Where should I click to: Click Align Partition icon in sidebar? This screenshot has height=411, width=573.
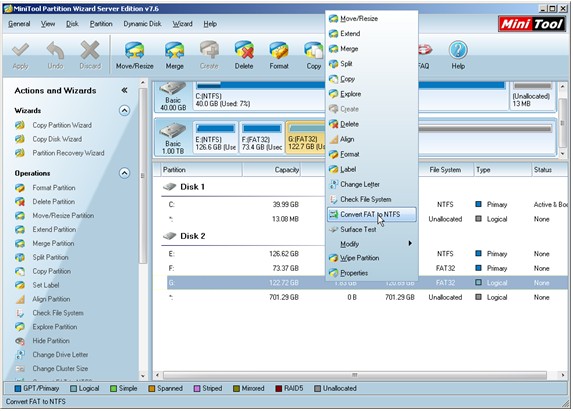click(x=20, y=299)
